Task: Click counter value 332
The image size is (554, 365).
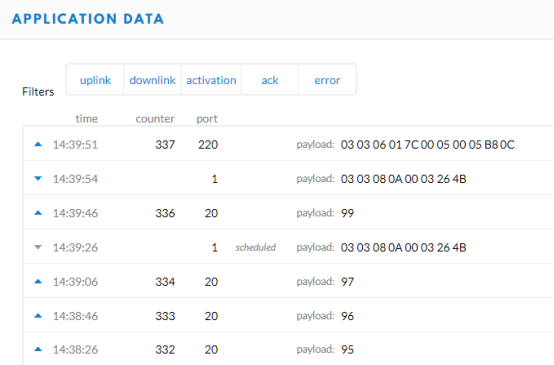Action: point(165,350)
